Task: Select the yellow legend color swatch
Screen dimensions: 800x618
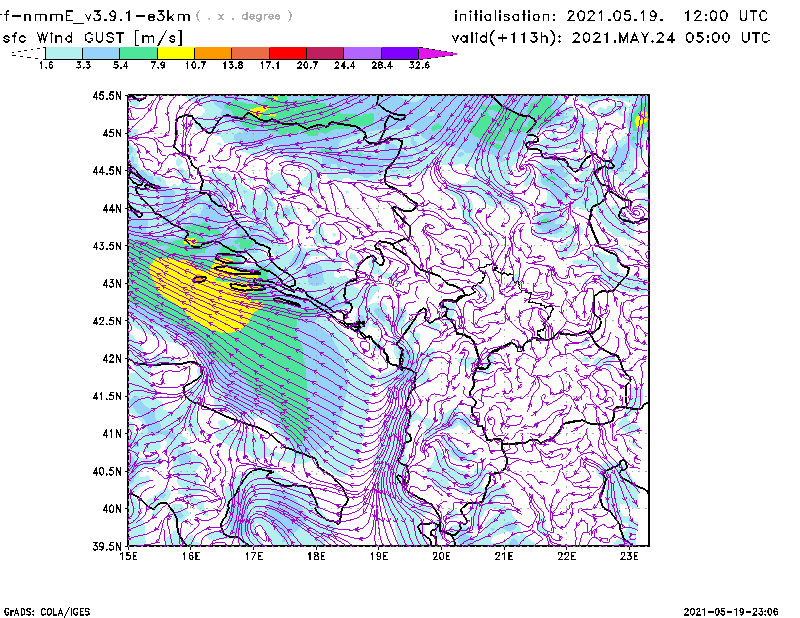Action: pyautogui.click(x=176, y=53)
